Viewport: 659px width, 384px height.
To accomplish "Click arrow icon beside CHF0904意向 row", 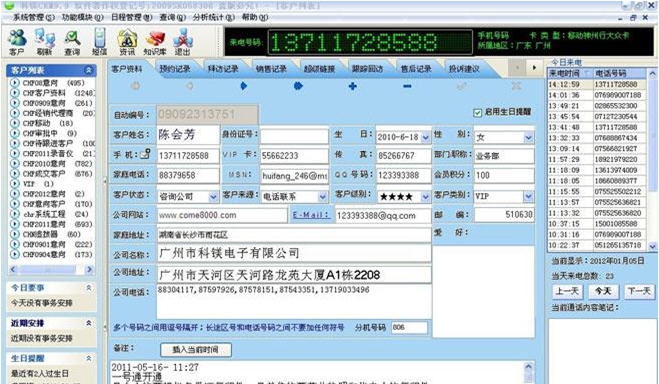I will click(15, 254).
